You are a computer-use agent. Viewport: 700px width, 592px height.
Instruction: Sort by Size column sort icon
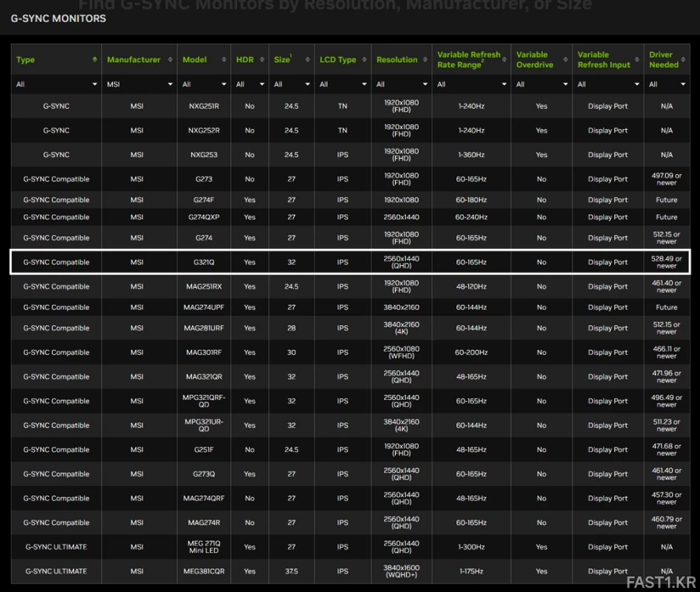pos(307,59)
